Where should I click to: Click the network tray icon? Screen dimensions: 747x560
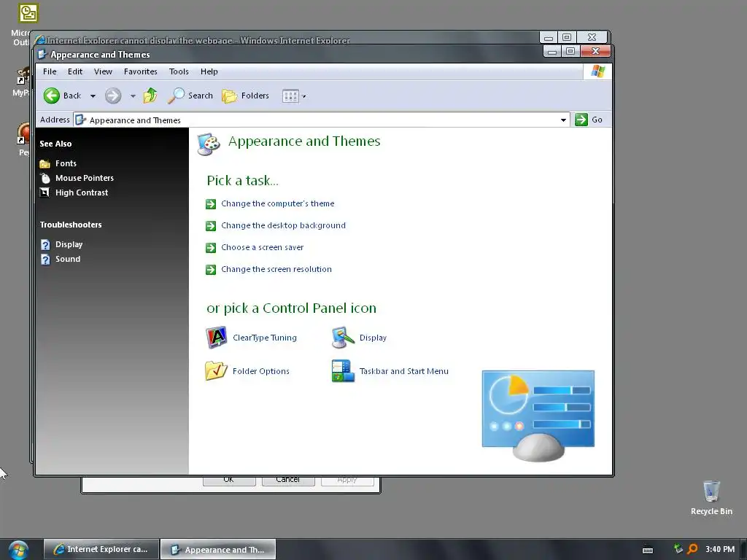(678, 549)
